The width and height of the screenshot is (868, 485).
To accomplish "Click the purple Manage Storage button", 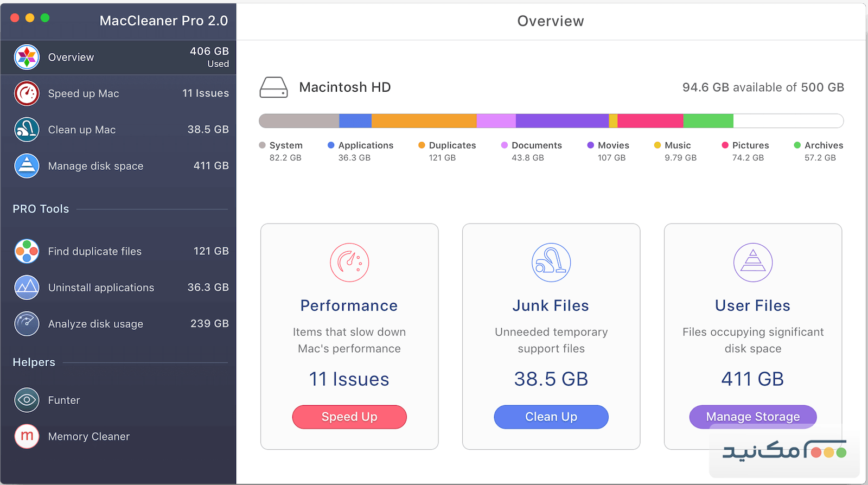I will click(753, 417).
